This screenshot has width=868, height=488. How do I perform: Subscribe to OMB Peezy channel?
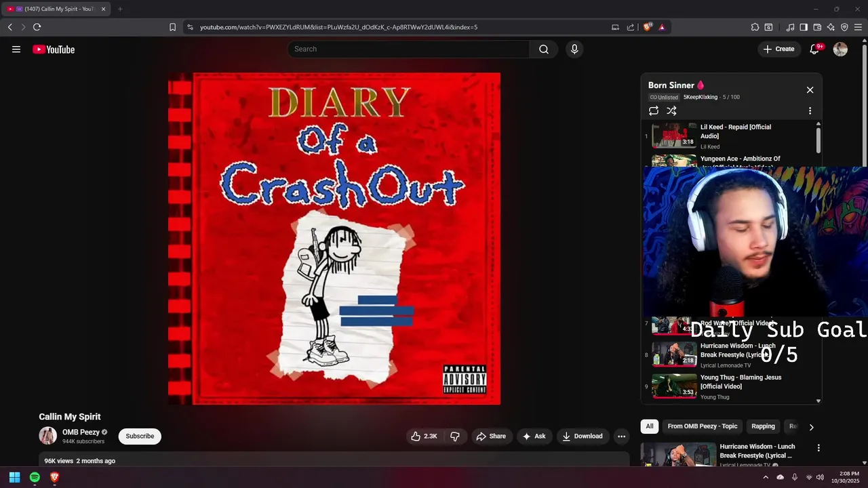[x=140, y=436]
